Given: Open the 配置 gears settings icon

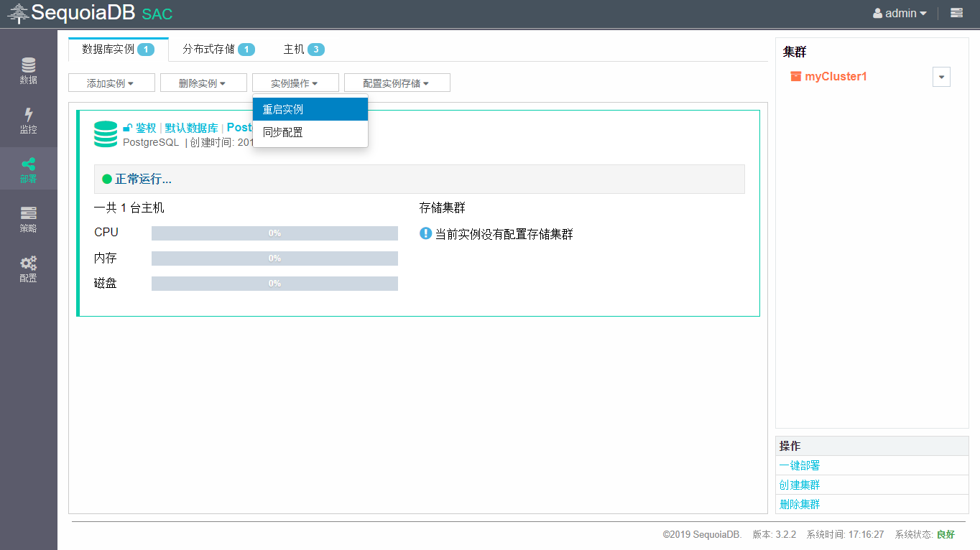Looking at the screenshot, I should pyautogui.click(x=28, y=269).
